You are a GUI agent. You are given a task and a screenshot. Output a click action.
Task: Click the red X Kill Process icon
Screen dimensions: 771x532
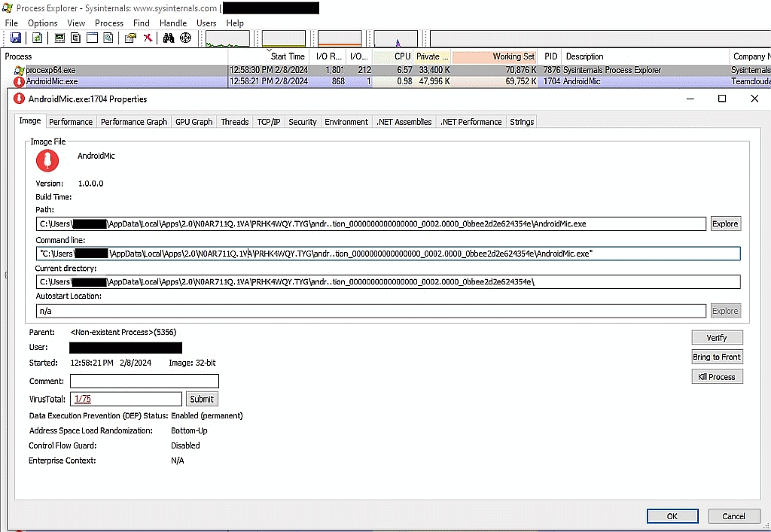147,38
